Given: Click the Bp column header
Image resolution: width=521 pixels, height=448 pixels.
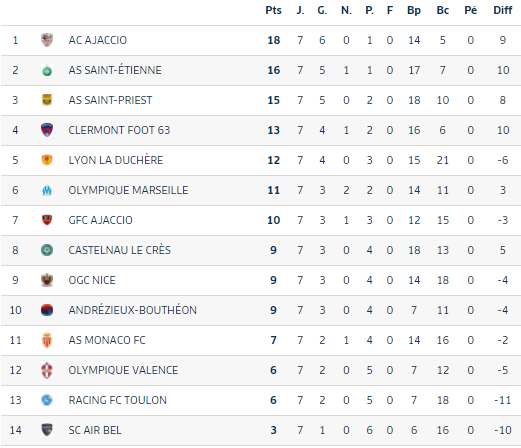Looking at the screenshot, I should coord(414,10).
